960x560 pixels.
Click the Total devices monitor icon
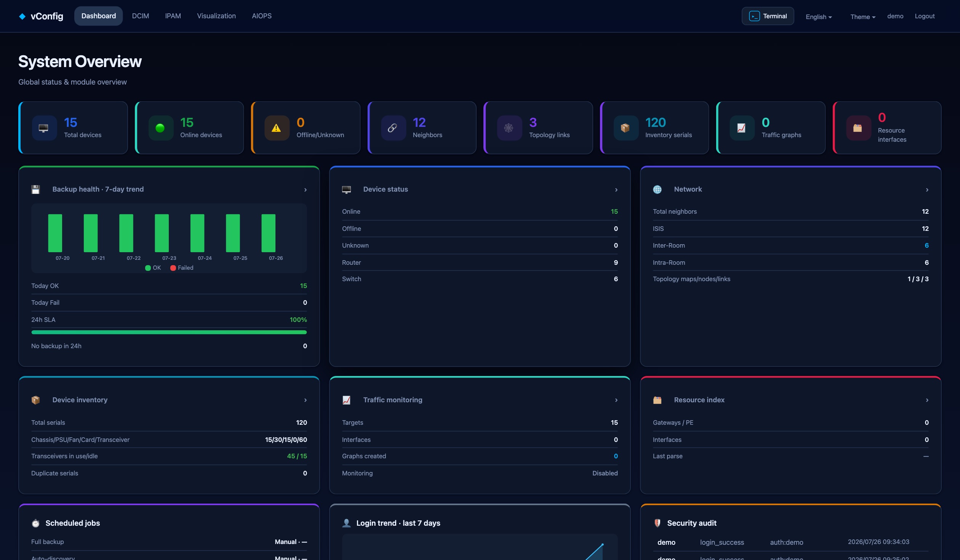click(44, 128)
